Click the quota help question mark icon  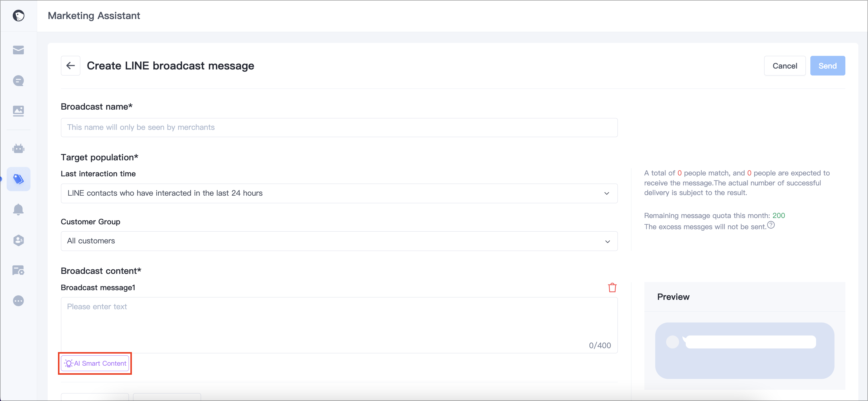[x=771, y=225]
